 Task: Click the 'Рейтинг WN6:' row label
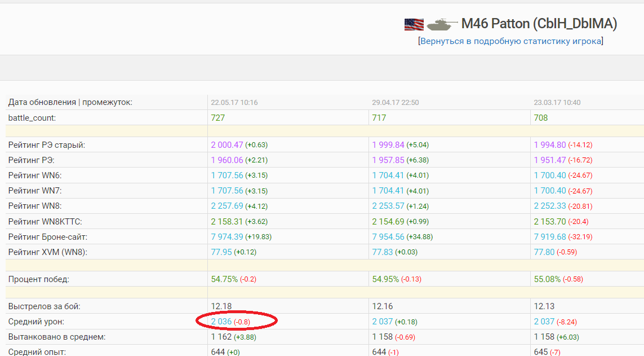(35, 175)
